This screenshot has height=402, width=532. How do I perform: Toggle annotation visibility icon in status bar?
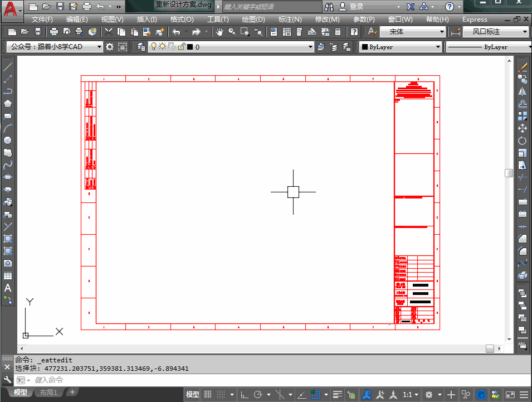point(367,395)
